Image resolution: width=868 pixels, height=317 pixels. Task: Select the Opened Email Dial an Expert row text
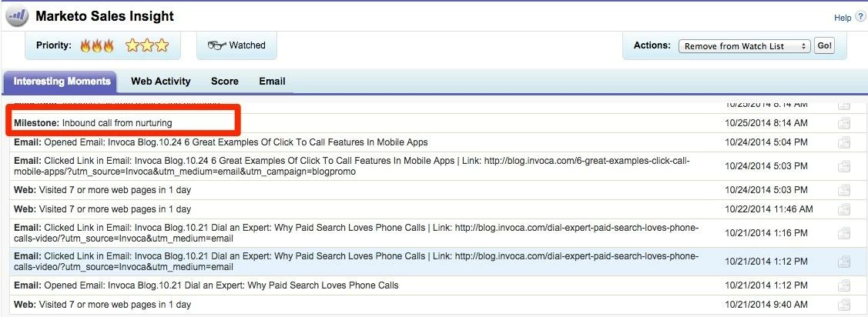tap(206, 285)
